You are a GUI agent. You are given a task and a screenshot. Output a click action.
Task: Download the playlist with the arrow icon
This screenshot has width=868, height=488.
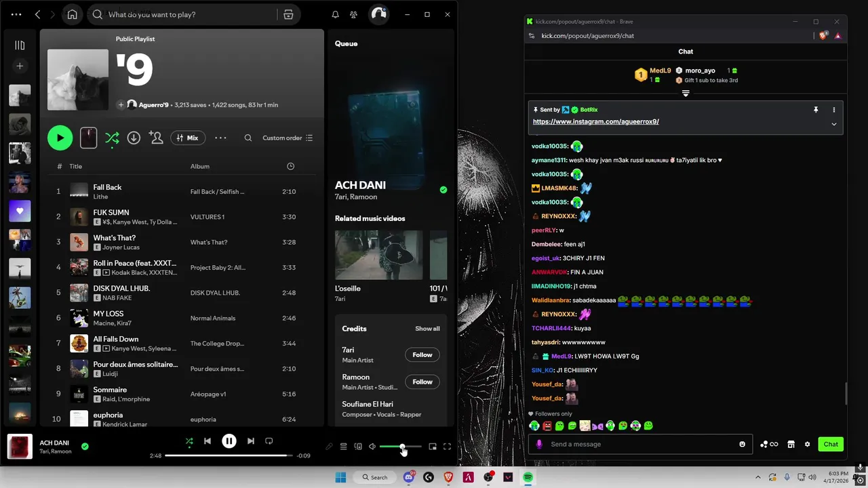(134, 138)
